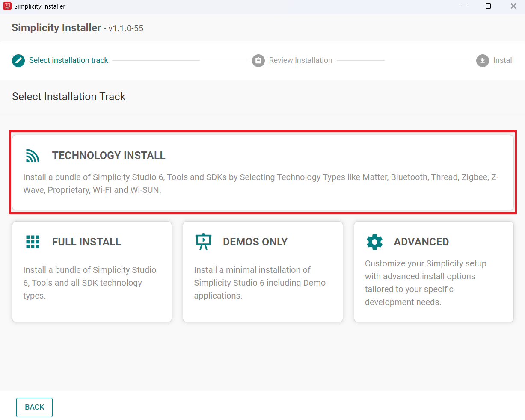Click the Full Install grid icon

[33, 242]
